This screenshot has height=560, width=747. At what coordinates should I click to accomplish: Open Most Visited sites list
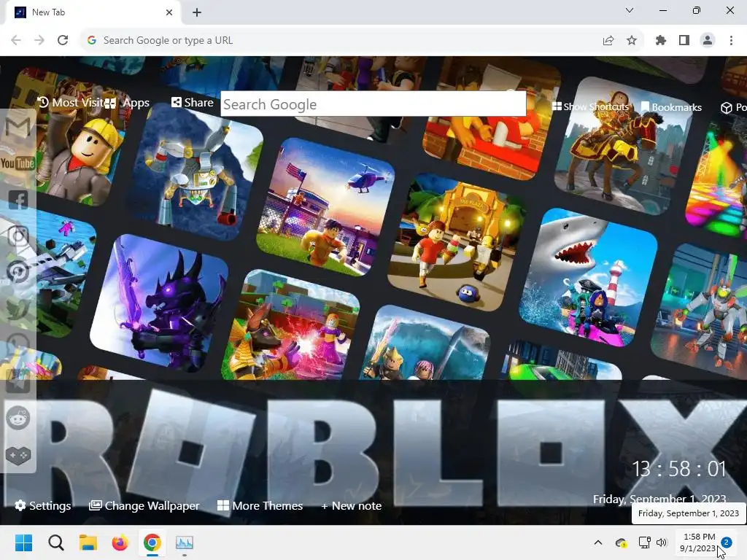(71, 102)
